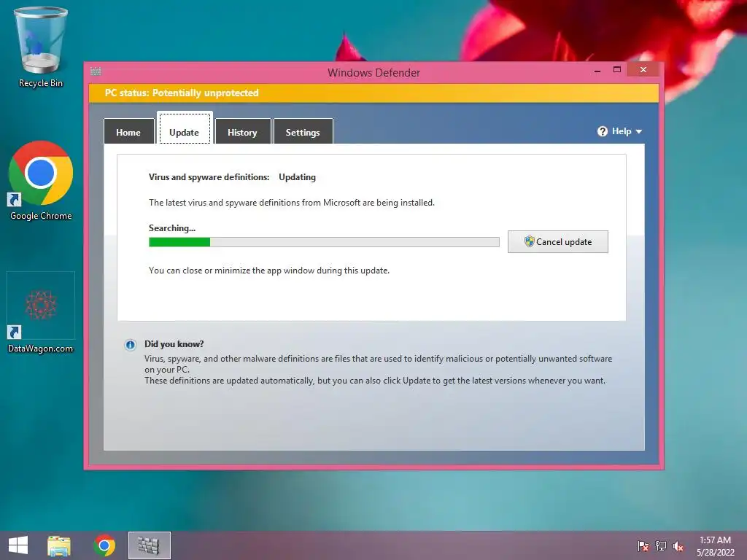Click the blue Help question mark icon

pyautogui.click(x=602, y=131)
